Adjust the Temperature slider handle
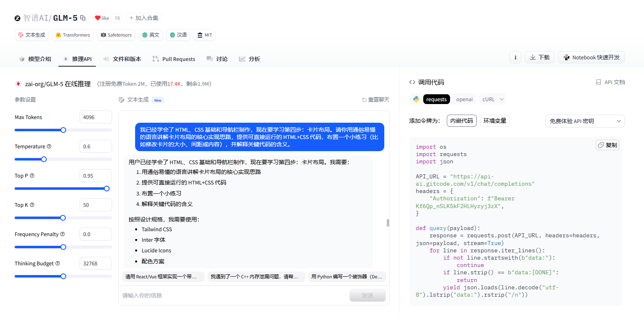Image resolution: width=644 pixels, height=321 pixels. click(44, 159)
